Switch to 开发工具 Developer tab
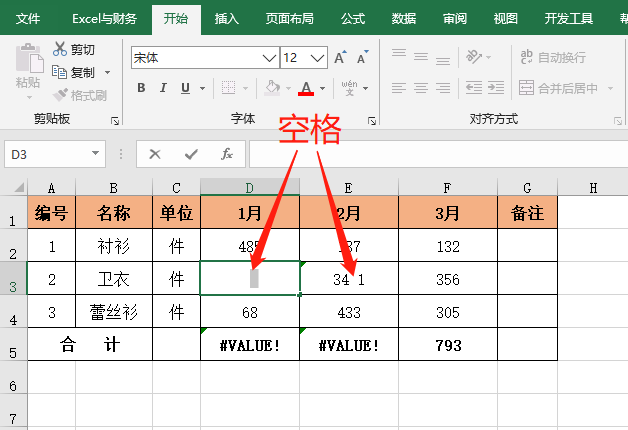Viewport: 628px width, 430px height. [x=568, y=18]
